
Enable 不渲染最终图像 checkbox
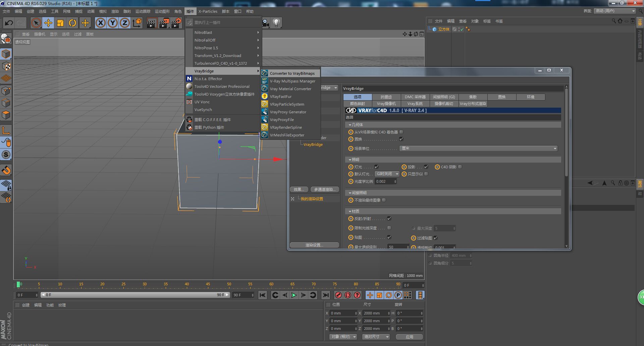[x=384, y=200]
